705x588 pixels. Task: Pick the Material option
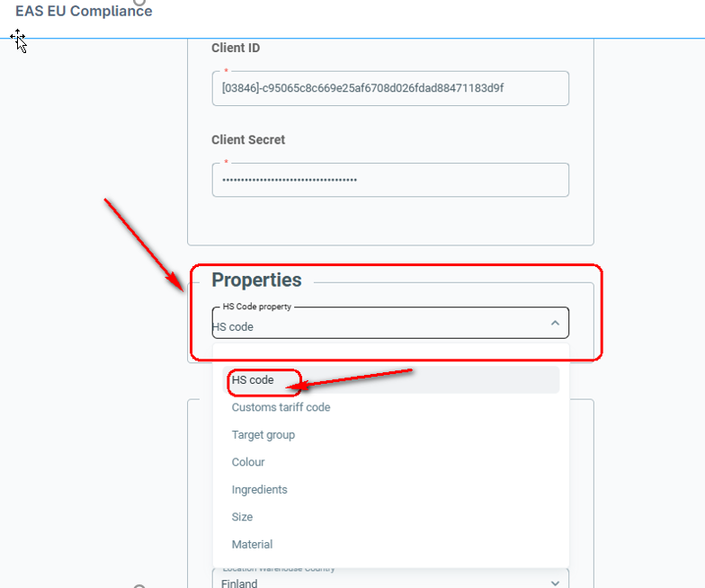252,545
